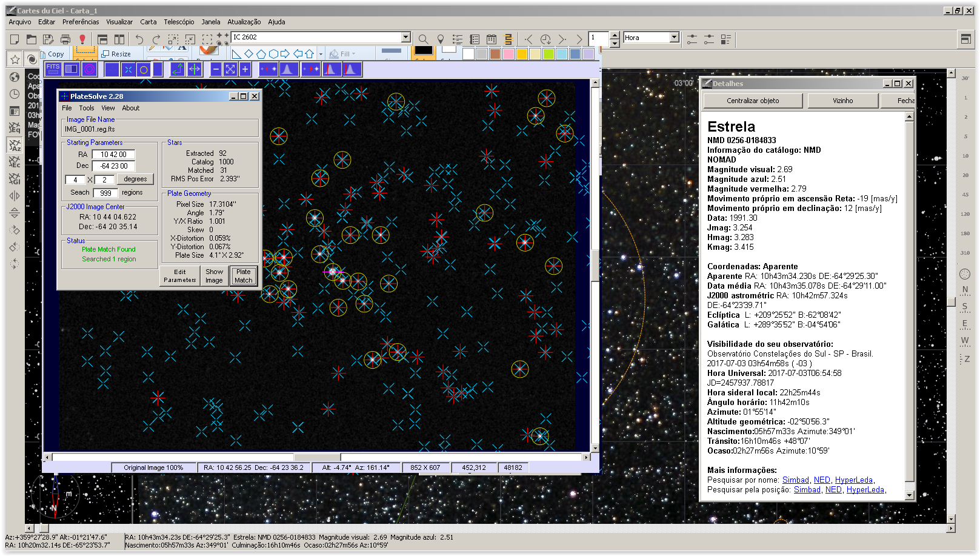Image resolution: width=980 pixels, height=556 pixels.
Task: Open PlateSolve About menu
Action: (x=131, y=108)
